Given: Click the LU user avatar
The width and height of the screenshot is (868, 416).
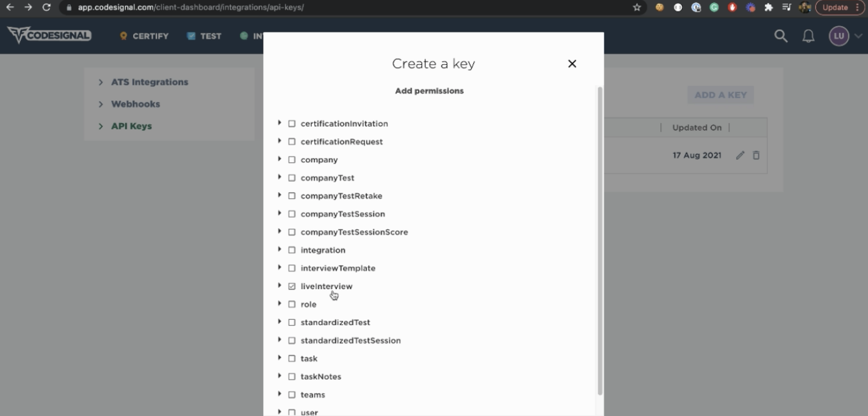Looking at the screenshot, I should coord(839,36).
